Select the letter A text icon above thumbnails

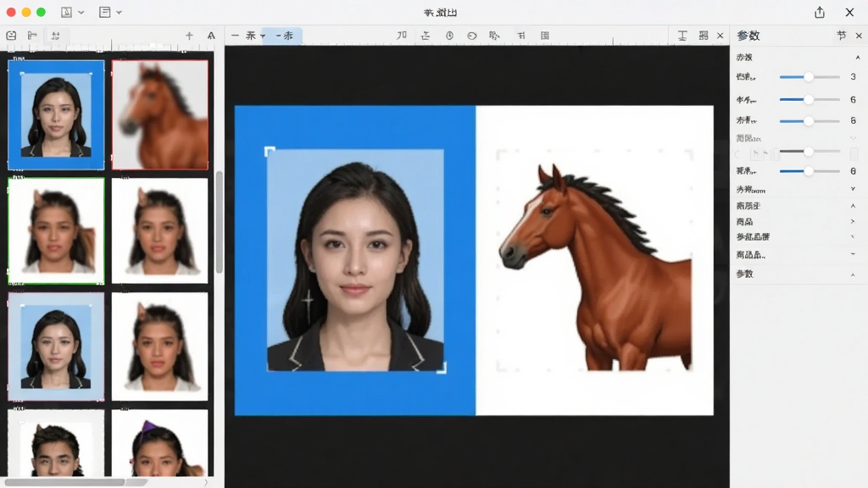pos(211,36)
